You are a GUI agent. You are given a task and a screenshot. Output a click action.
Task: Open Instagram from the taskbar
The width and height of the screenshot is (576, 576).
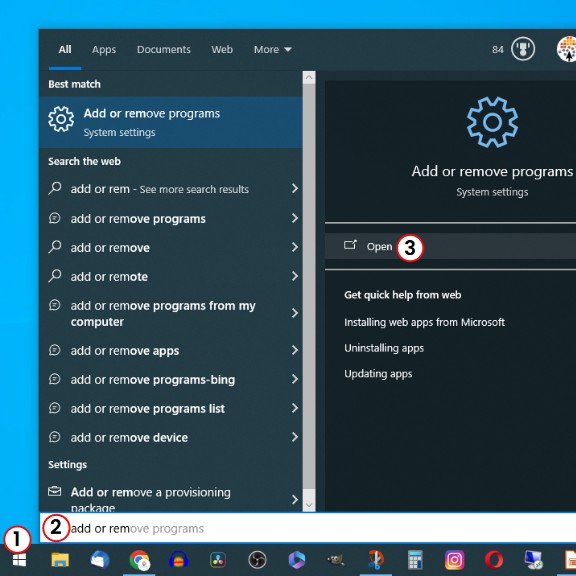click(454, 560)
